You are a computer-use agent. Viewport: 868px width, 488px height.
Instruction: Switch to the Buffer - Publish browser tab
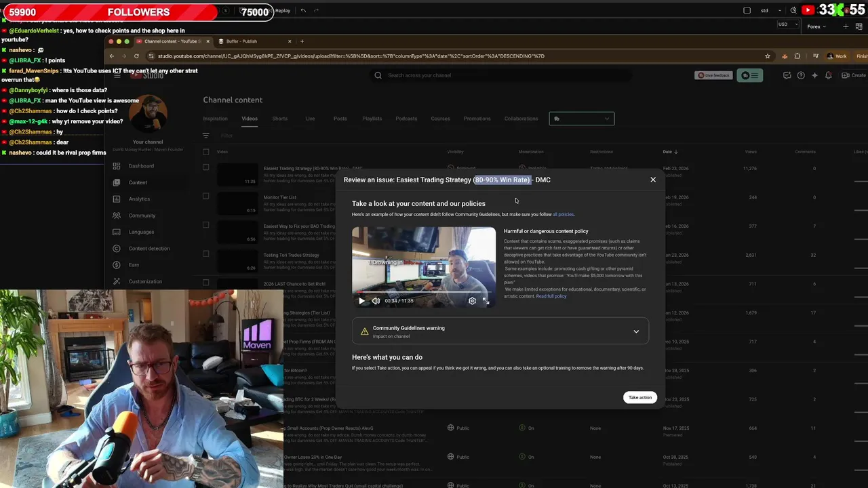(x=254, y=41)
